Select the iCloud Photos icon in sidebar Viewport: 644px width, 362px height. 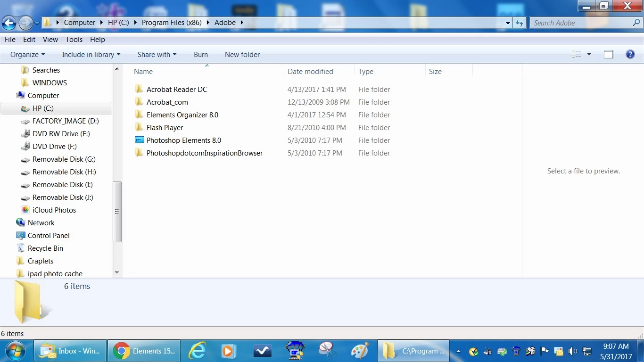[25, 210]
